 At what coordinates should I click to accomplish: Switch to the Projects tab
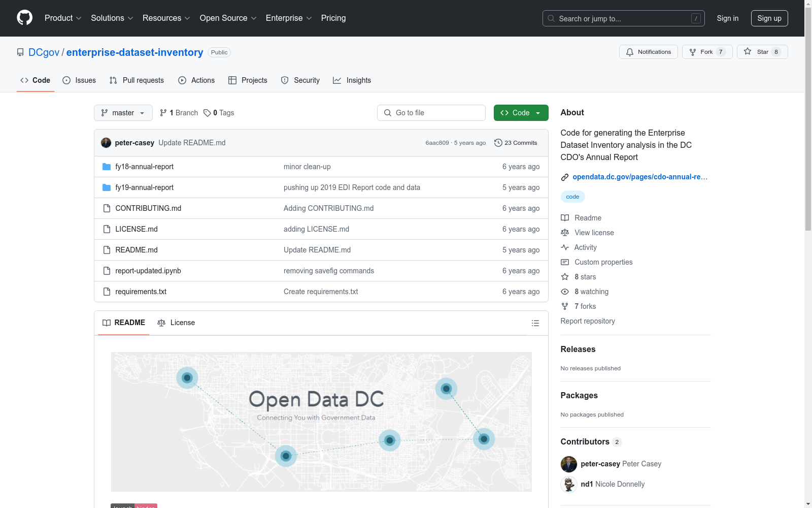(x=248, y=80)
